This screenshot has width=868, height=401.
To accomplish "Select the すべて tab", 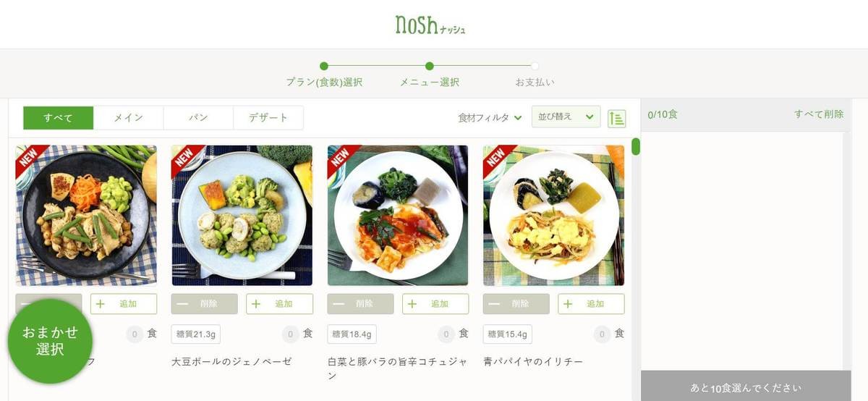I will (59, 118).
